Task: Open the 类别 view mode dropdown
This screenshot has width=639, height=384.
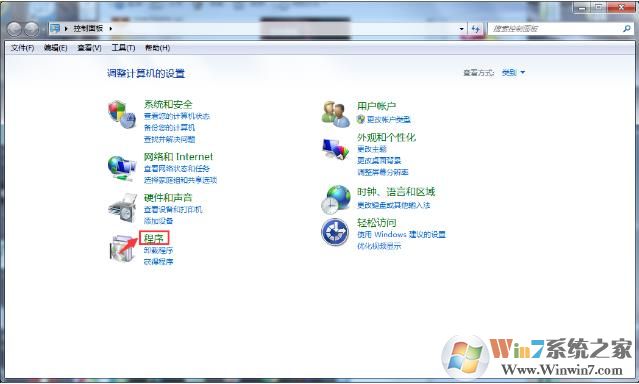Action: click(x=513, y=73)
